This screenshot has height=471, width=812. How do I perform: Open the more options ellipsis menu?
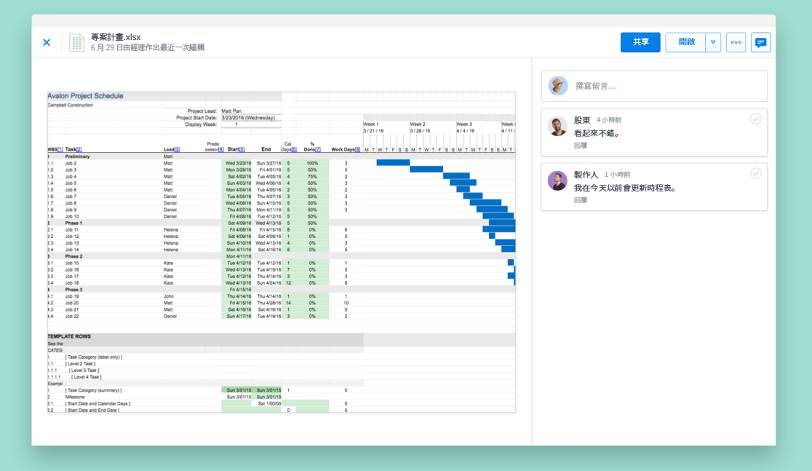[736, 42]
